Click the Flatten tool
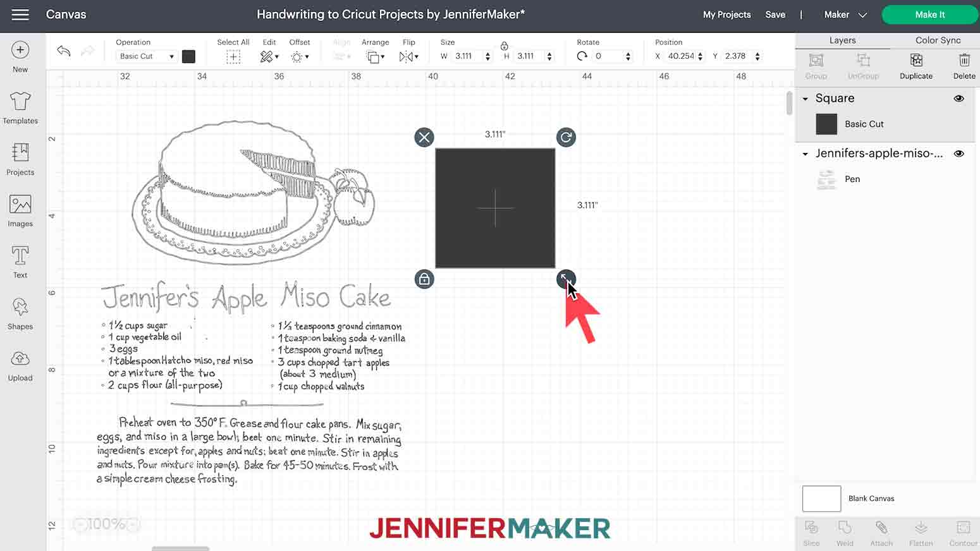The height and width of the screenshot is (551, 980). click(x=921, y=533)
